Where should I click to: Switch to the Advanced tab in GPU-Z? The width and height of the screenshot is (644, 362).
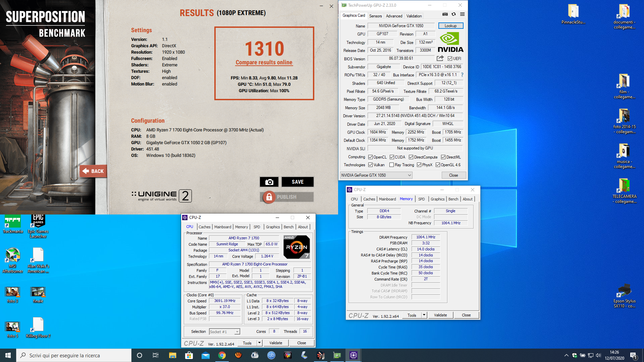click(x=394, y=16)
